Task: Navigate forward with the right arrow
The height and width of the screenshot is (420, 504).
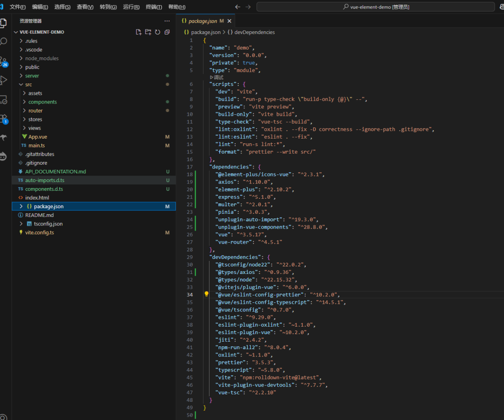Action: [x=248, y=7]
